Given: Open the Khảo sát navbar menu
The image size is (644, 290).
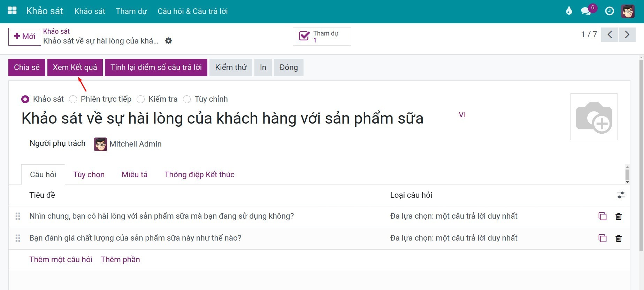Looking at the screenshot, I should [x=90, y=11].
